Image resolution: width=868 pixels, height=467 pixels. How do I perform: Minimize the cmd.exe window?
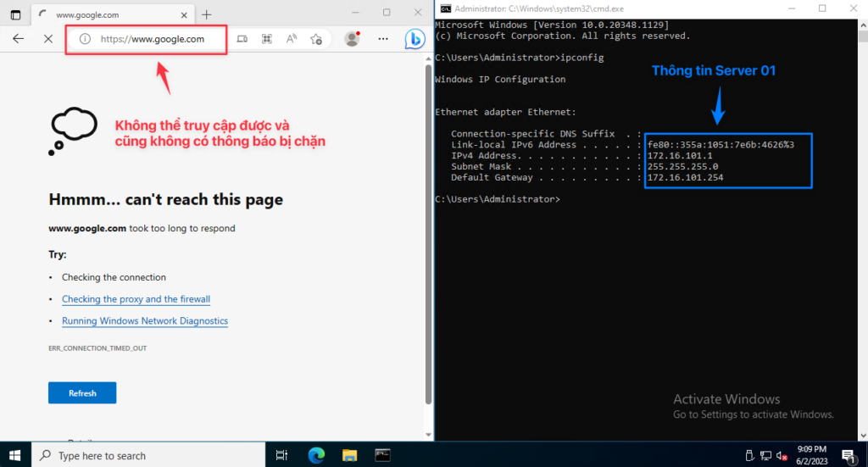(792, 8)
